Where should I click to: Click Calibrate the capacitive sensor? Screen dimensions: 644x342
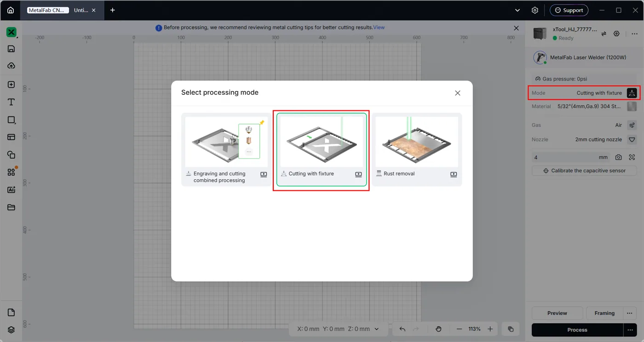584,171
